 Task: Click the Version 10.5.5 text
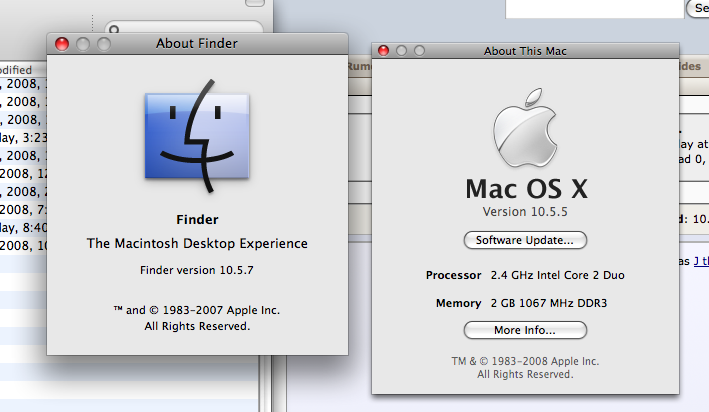(525, 212)
